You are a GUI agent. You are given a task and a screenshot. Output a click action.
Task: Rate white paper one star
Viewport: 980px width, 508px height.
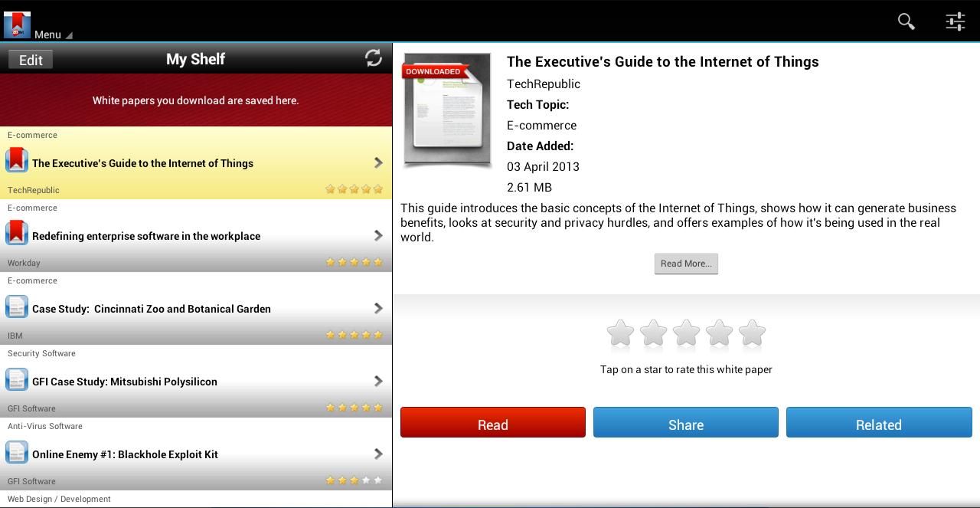620,334
